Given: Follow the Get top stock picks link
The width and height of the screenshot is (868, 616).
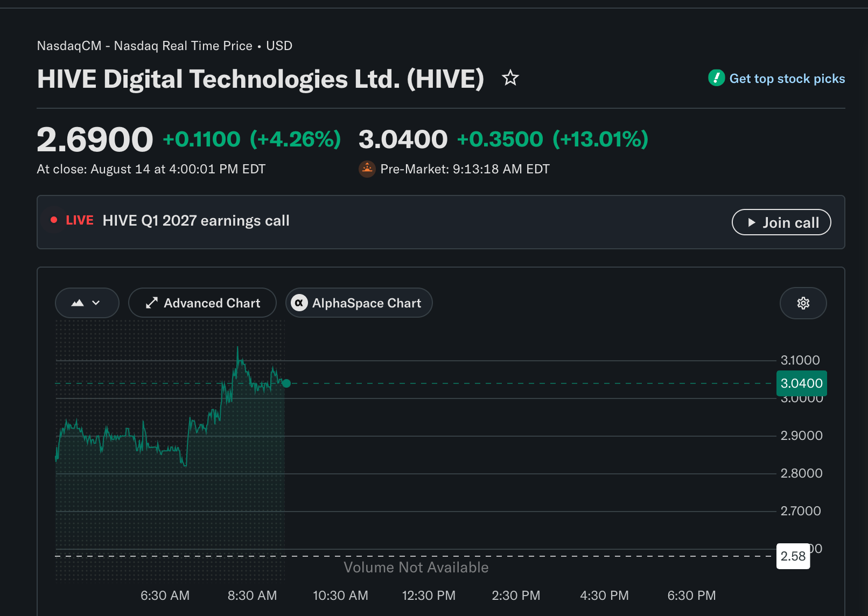Looking at the screenshot, I should click(787, 79).
